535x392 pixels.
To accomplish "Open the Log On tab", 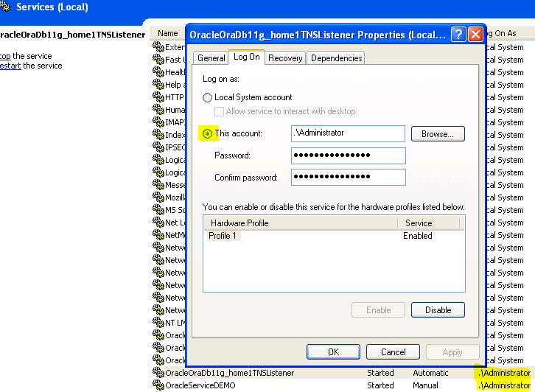I will click(247, 57).
